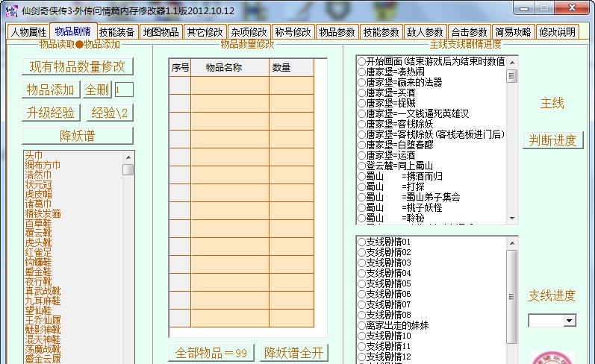This screenshot has height=364, width=595.
Task: Select radio 唐家堡=赢来的法器
Action: (x=361, y=82)
